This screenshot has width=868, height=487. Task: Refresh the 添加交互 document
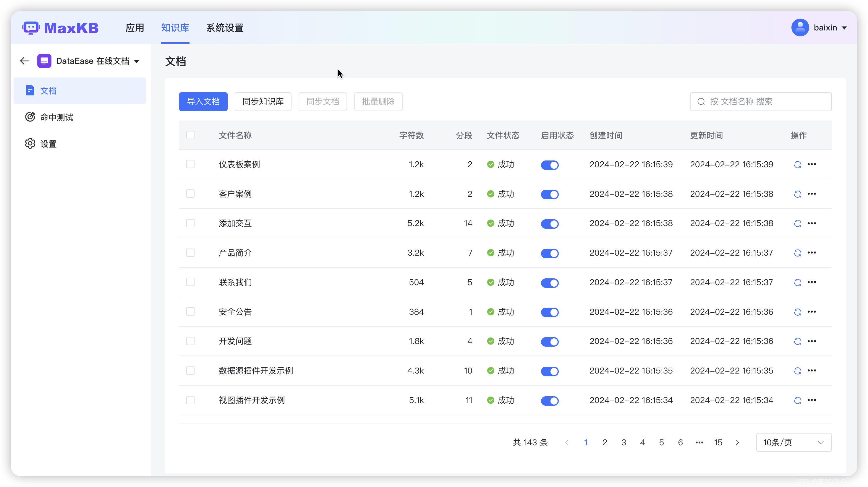[797, 223]
